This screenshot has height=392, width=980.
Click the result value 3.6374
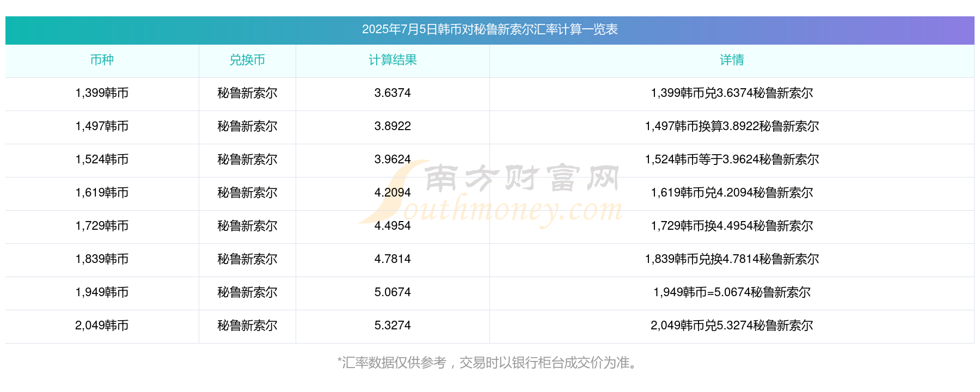(x=393, y=93)
